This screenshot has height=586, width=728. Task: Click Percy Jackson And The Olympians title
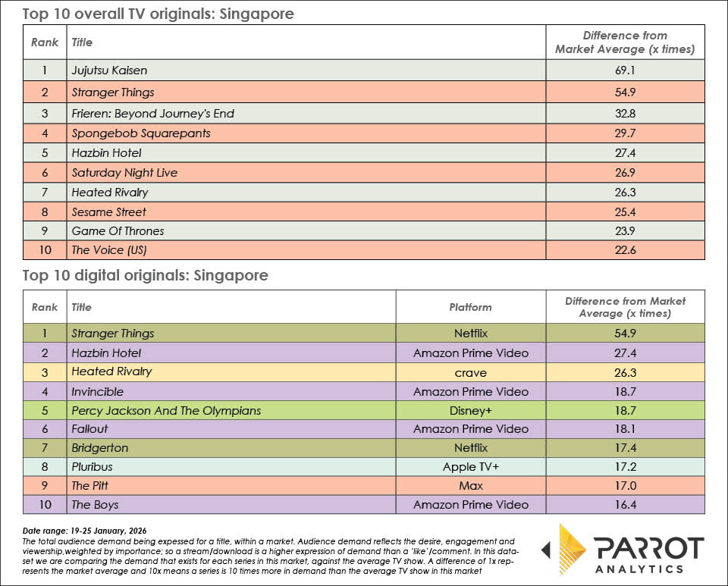click(165, 411)
